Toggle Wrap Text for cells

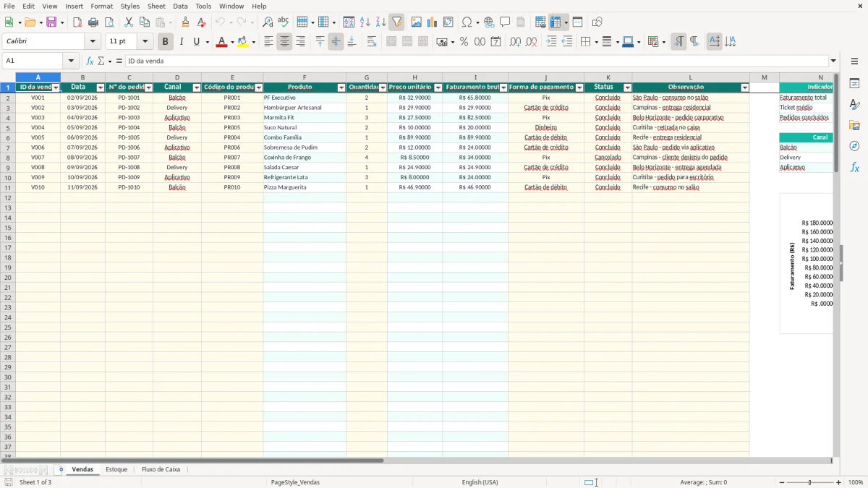point(372,42)
